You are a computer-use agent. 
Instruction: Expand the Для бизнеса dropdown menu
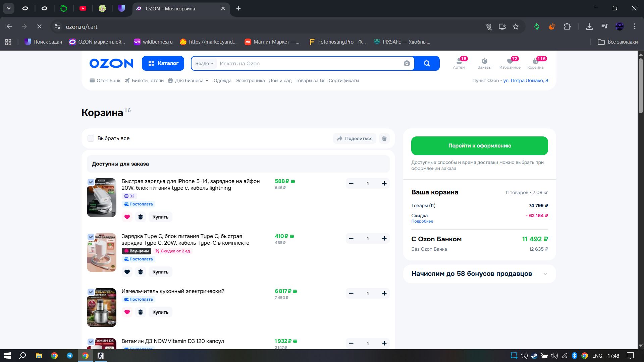[x=189, y=80]
